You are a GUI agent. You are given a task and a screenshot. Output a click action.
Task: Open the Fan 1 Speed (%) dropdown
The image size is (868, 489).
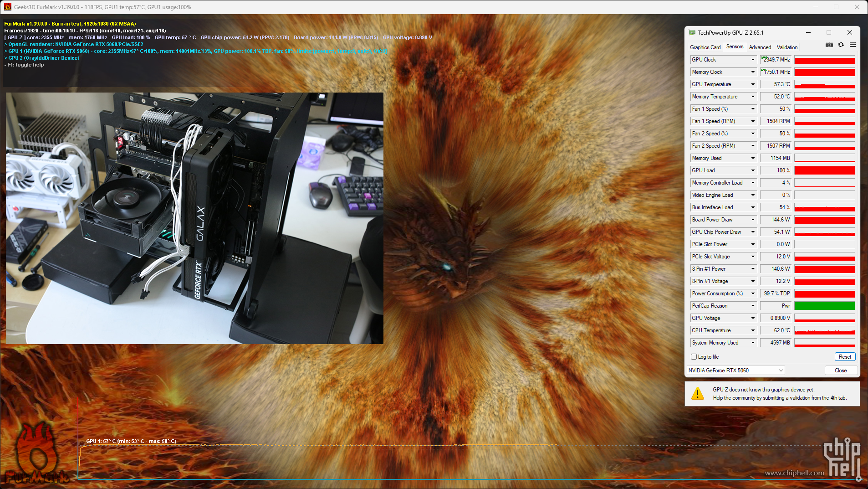point(753,109)
